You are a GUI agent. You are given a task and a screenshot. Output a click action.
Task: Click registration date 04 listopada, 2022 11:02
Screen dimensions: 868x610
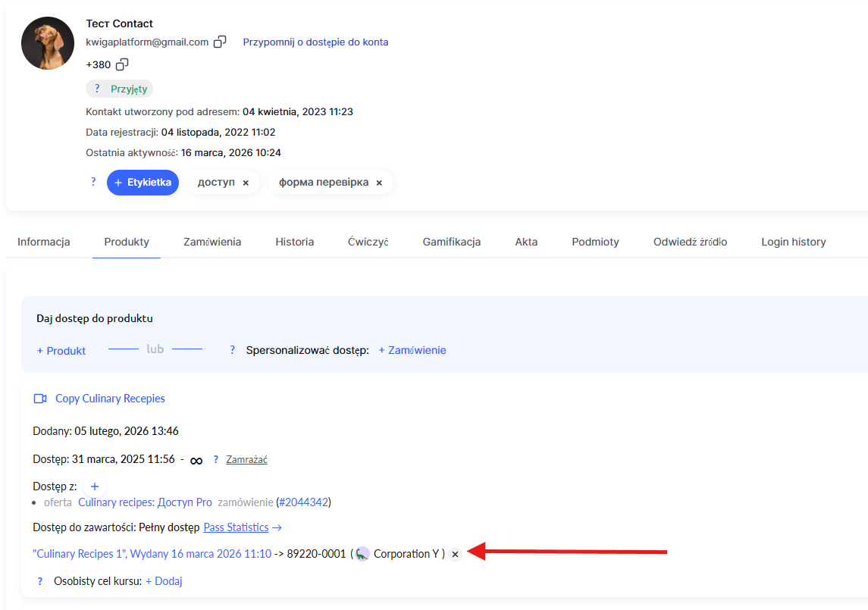point(218,133)
